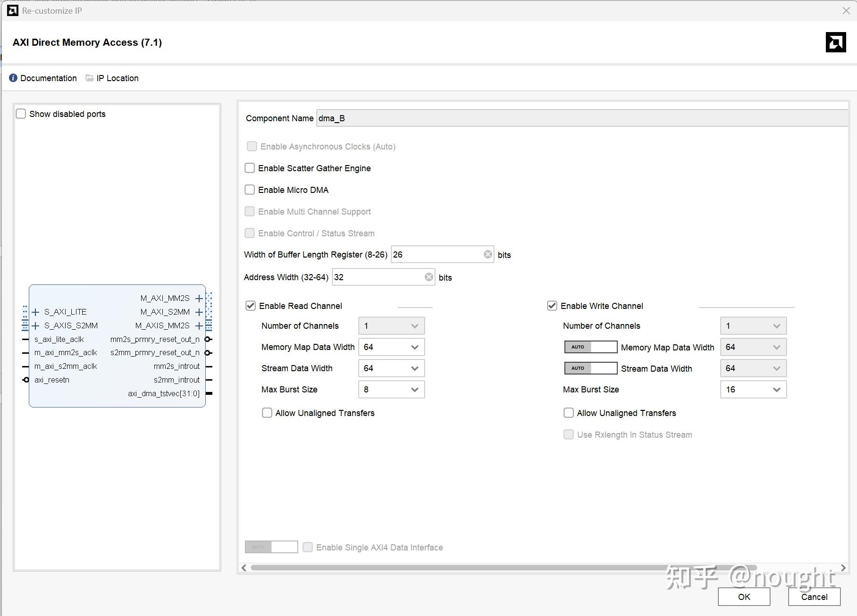Image resolution: width=857 pixels, height=616 pixels.
Task: Click the Xilinx logo in the dialog corner
Action: click(835, 42)
